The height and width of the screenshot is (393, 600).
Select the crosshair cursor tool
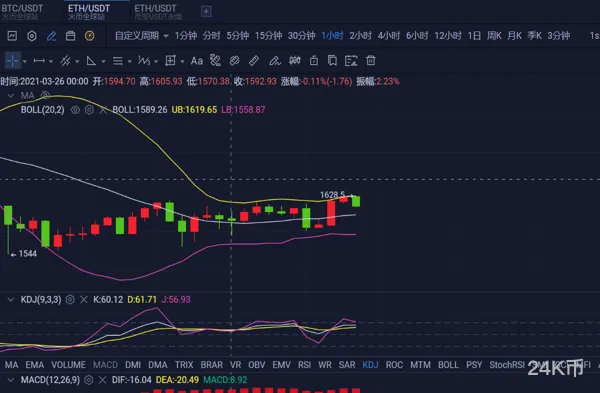(x=12, y=60)
